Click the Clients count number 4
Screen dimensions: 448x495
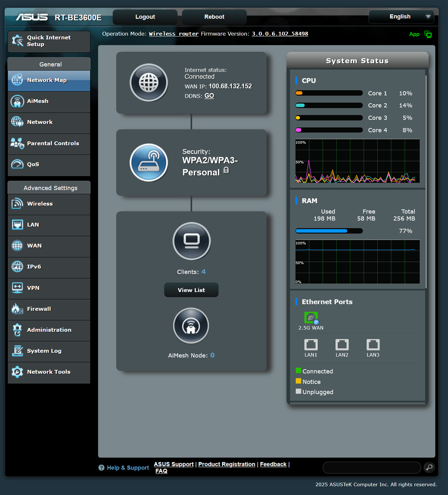(203, 272)
